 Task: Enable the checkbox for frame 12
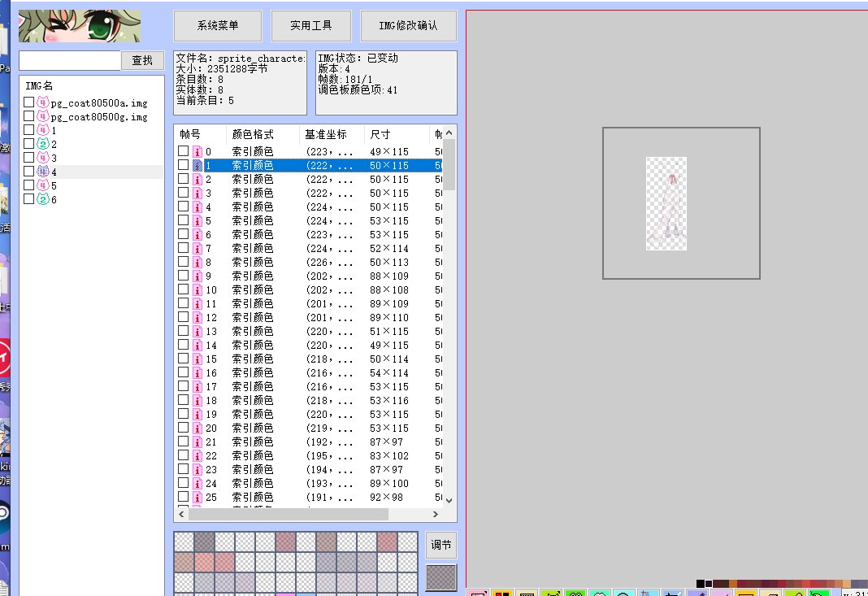tap(183, 317)
